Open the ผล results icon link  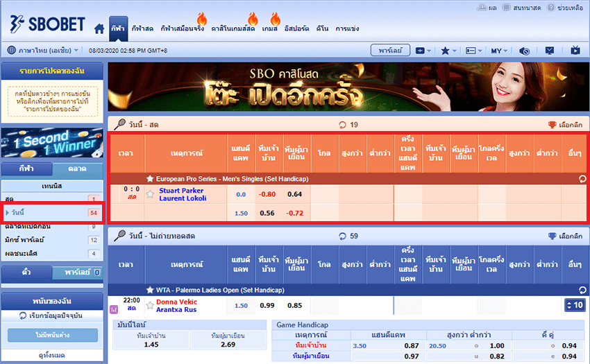(487, 8)
